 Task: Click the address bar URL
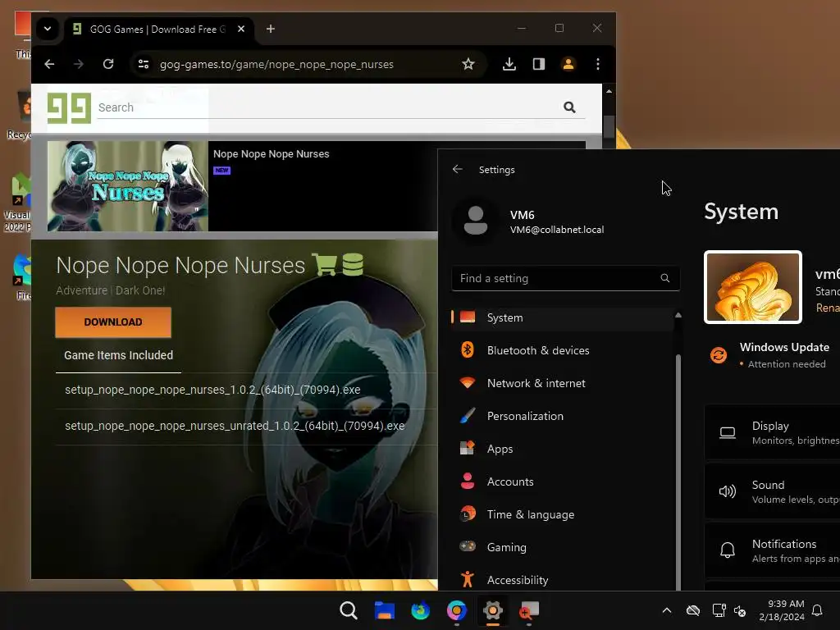coord(276,64)
